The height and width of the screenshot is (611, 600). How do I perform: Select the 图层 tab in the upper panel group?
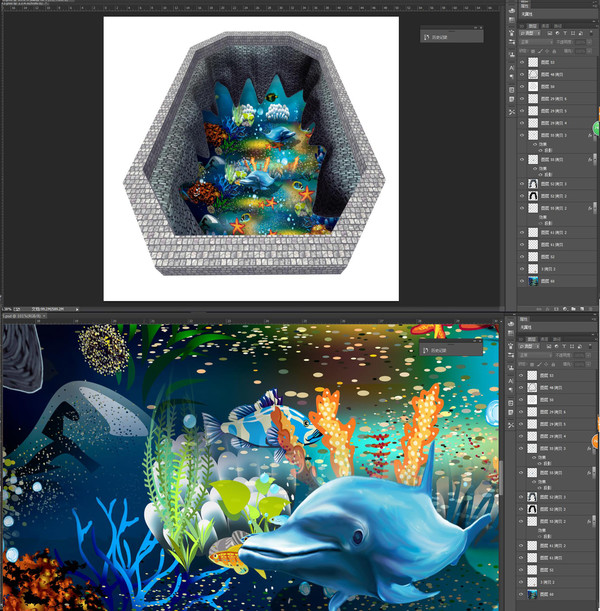coord(533,26)
